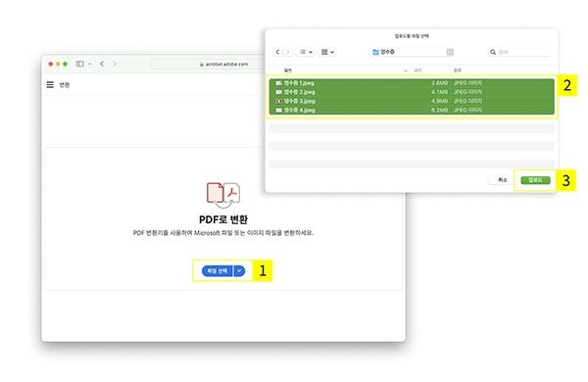Click the acrobat.adobe.com address bar
Viewport: 588px width, 382px height.
click(207, 64)
